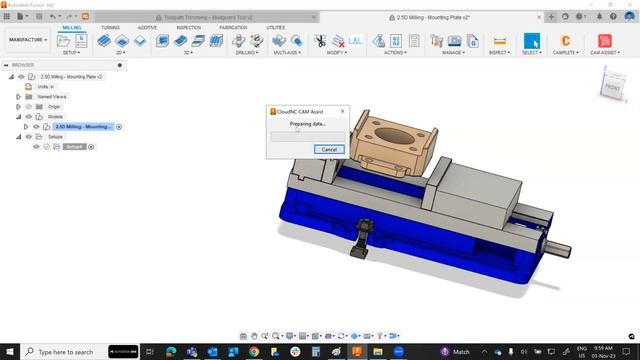Screen dimensions: 640x360
Task: Toggle visibility eye of highlighted 2.5D Milling model
Action: [x=36, y=127]
